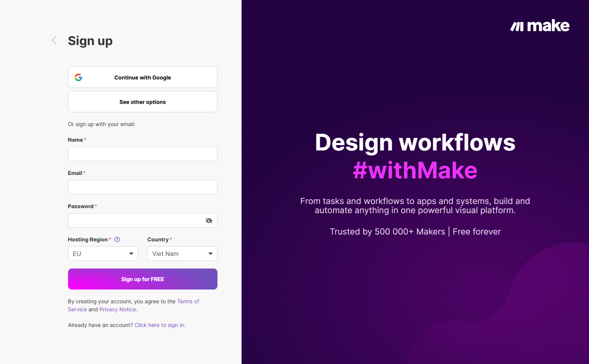Open the Terms of Service link
Screen dimensions: 589x364
[x=188, y=301]
